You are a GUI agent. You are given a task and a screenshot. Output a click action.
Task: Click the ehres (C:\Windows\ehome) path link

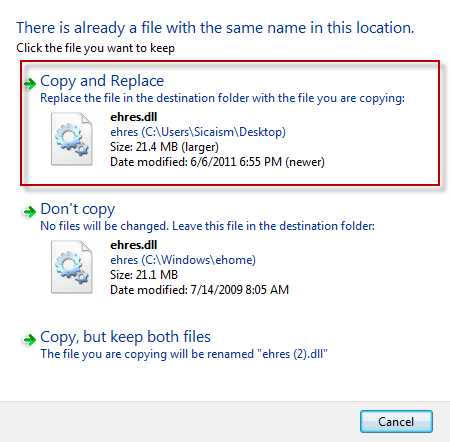click(183, 260)
